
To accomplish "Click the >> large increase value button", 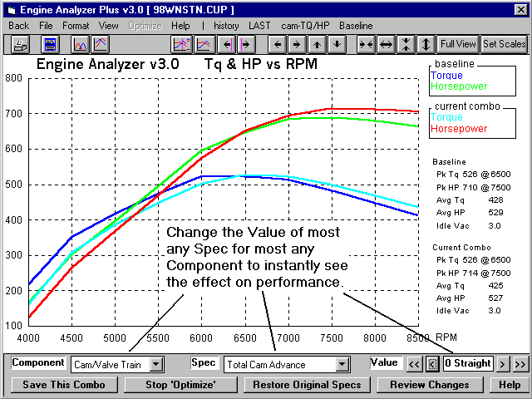I will point(520,364).
